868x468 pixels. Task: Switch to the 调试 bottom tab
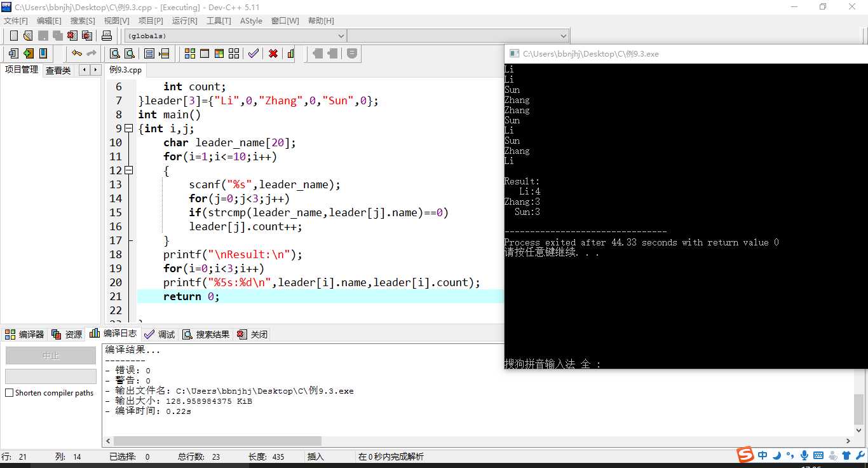click(x=159, y=334)
